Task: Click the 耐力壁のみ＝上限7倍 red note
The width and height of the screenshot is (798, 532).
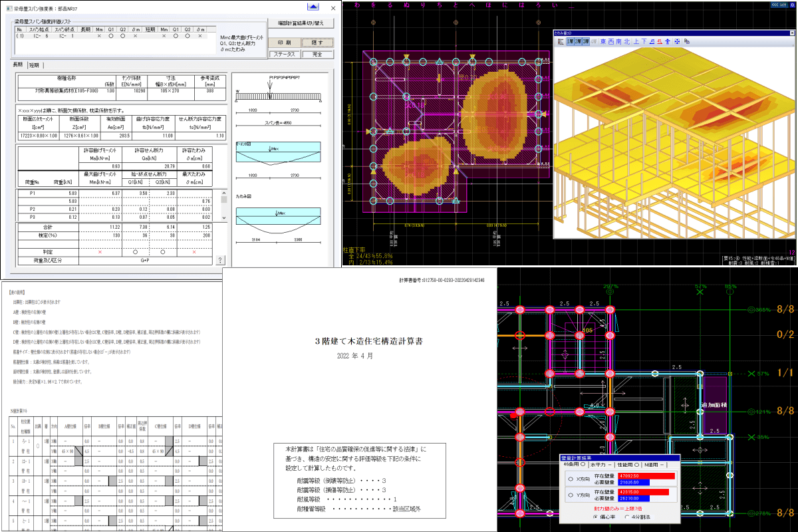Action: tap(618, 509)
